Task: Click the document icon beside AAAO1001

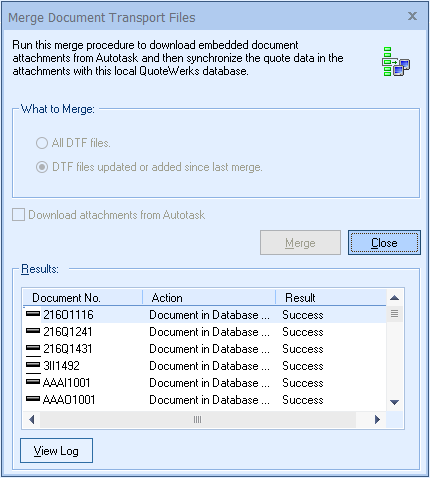Action: coord(33,399)
